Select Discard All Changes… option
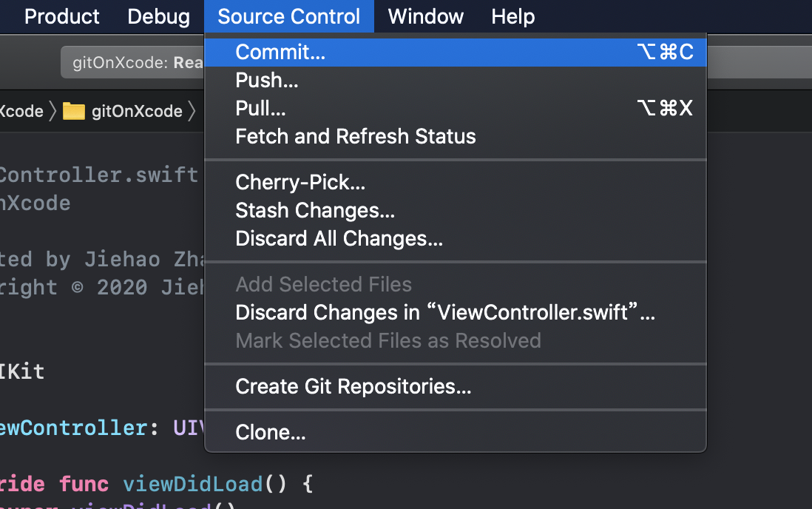Image resolution: width=812 pixels, height=509 pixels. coord(339,238)
